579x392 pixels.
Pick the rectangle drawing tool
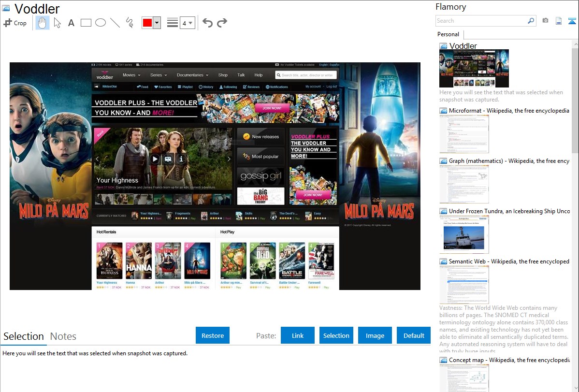86,23
